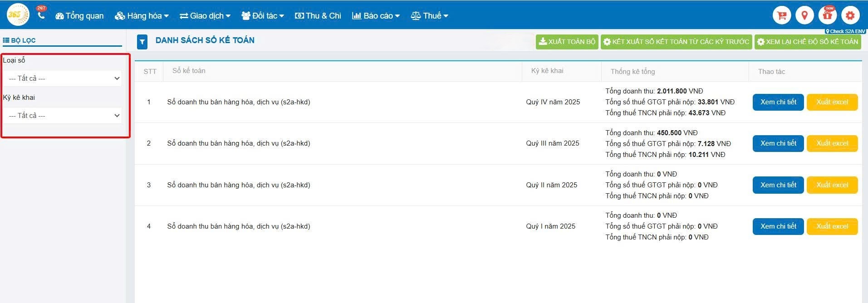Select Thu & Chi menu item
The width and height of the screenshot is (868, 303).
(x=318, y=16)
